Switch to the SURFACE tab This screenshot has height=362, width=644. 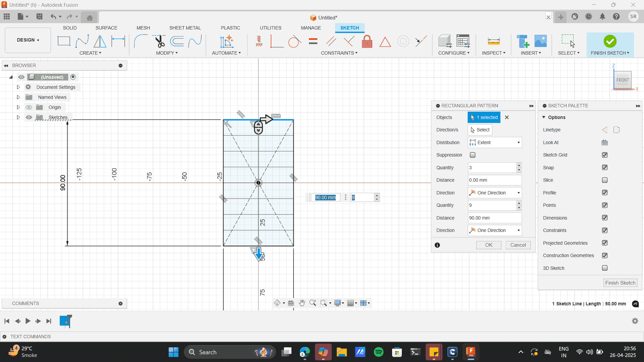point(106,28)
